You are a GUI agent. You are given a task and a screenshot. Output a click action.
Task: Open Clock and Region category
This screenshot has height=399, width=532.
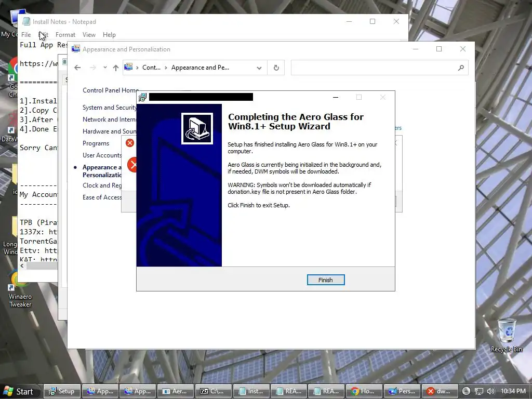[102, 185]
